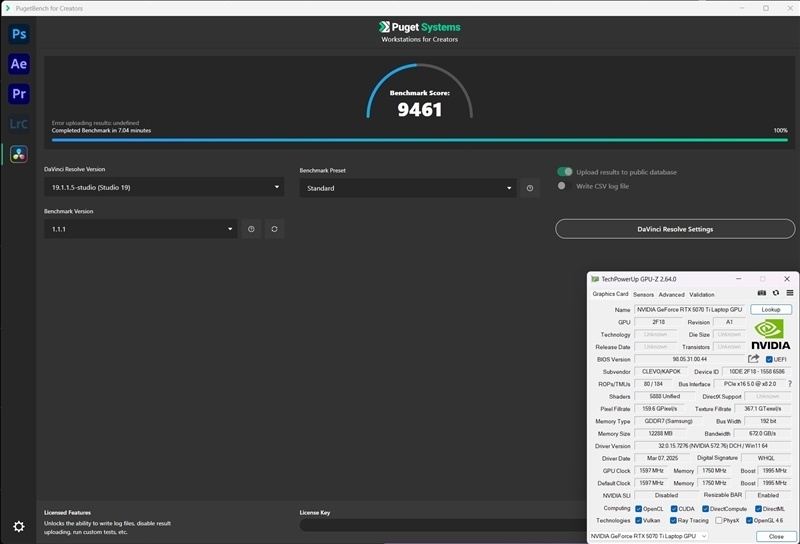Click the Bandwidth 672.0 GB/s value
800x544 pixels.
(762, 433)
